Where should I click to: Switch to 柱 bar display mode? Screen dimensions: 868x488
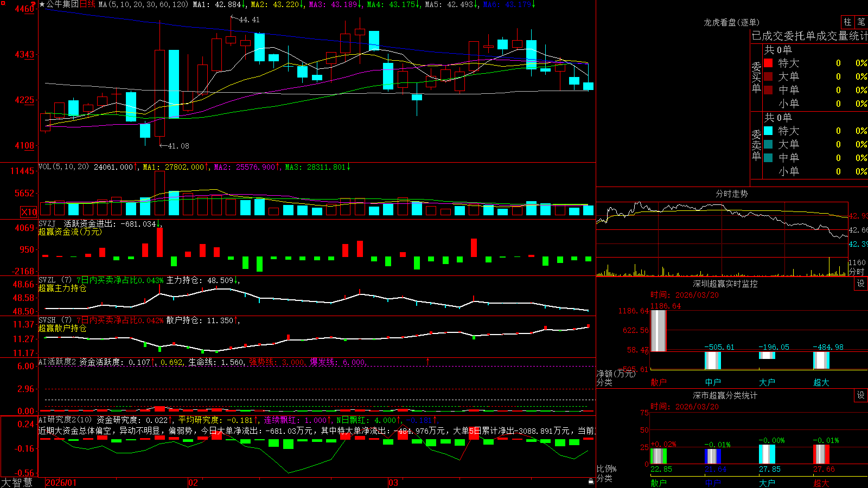(847, 22)
